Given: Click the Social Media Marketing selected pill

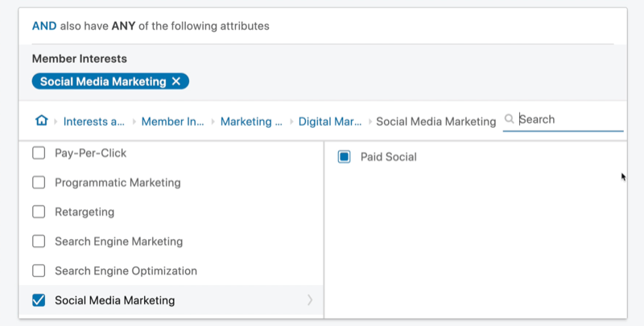Looking at the screenshot, I should click(x=110, y=81).
